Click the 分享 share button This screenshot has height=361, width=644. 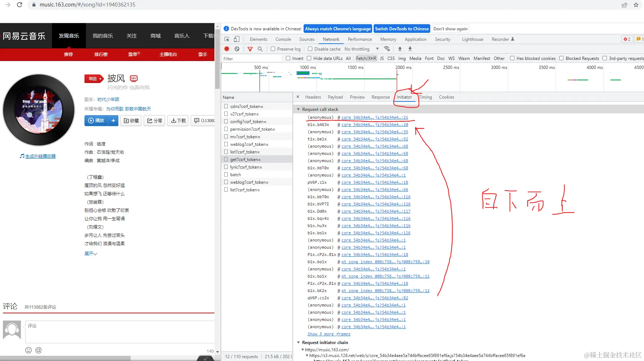coord(155,121)
